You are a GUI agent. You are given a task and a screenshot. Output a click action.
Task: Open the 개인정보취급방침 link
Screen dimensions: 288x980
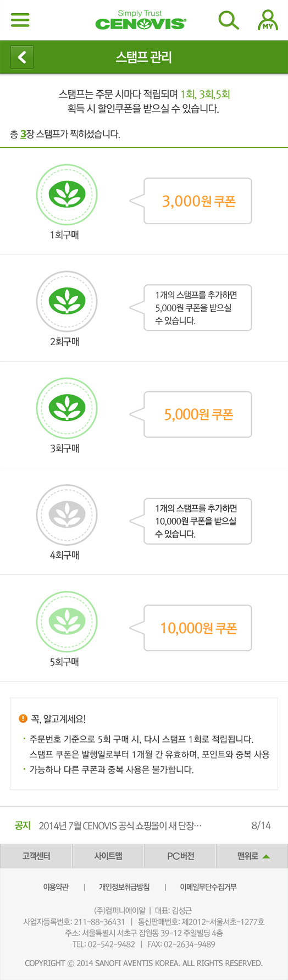coord(124,887)
